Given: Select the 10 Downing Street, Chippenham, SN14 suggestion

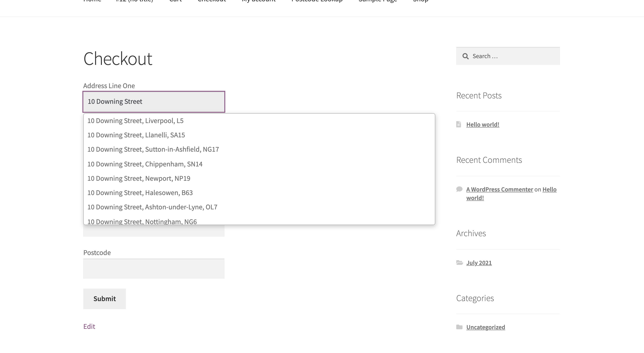Looking at the screenshot, I should [145, 164].
